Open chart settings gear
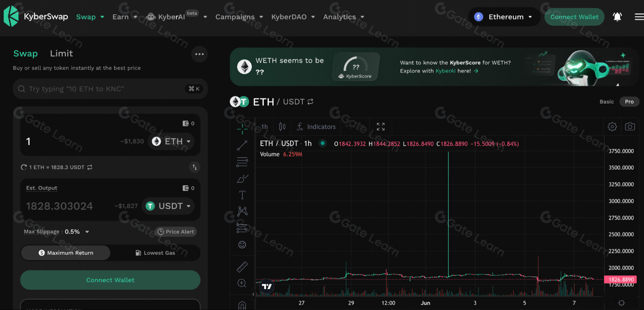 pos(612,127)
